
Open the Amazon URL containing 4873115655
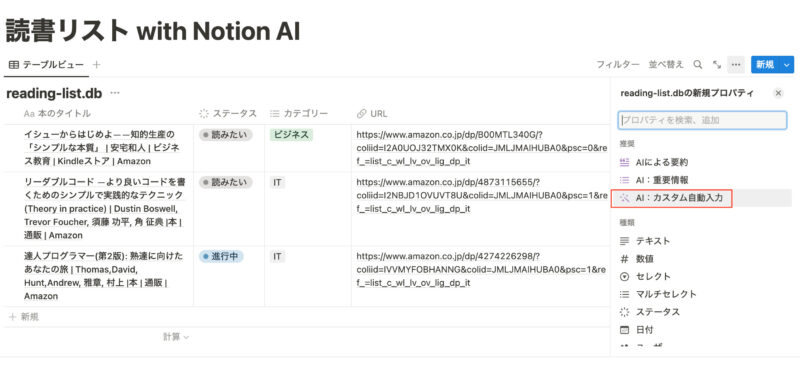tap(482, 195)
